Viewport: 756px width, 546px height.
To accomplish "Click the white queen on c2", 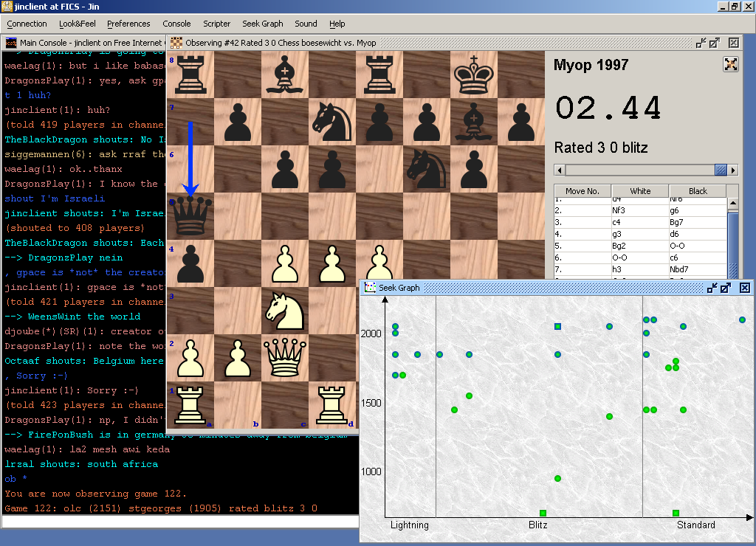I will pos(285,358).
